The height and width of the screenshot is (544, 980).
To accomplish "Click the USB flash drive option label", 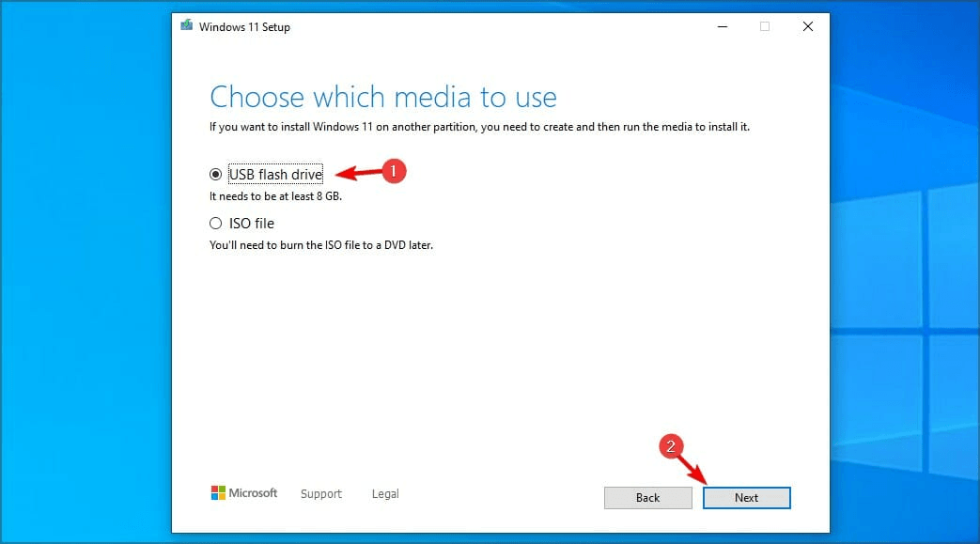I will pyautogui.click(x=275, y=175).
